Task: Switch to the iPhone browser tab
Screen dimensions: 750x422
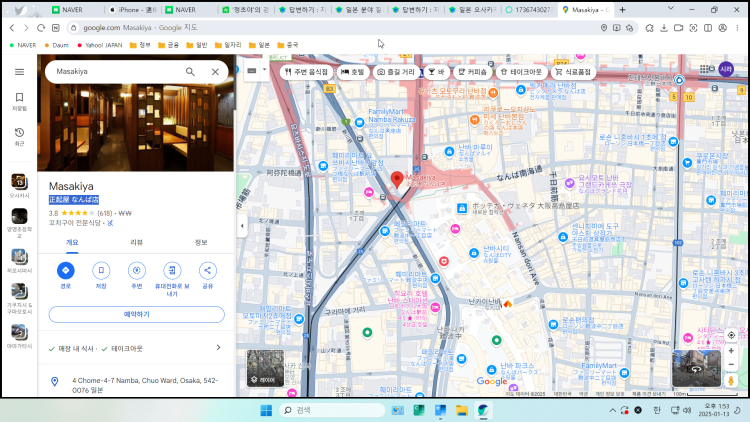Action: [x=132, y=10]
